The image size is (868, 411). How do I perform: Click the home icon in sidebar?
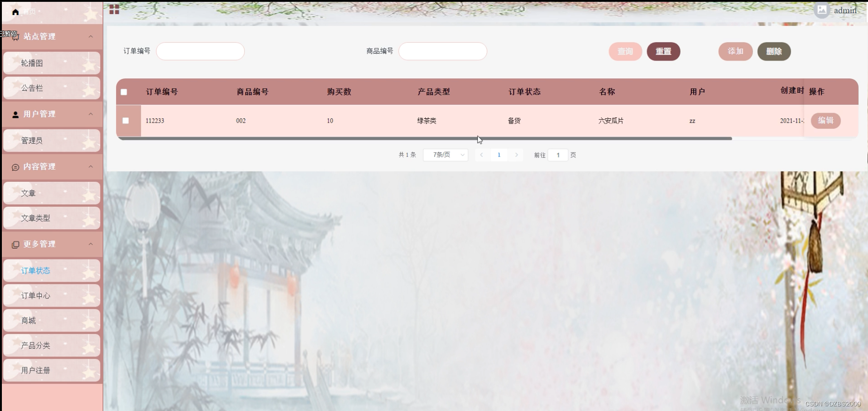(x=15, y=12)
